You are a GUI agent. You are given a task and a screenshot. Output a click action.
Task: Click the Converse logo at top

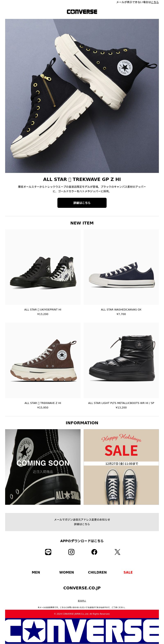82,12
